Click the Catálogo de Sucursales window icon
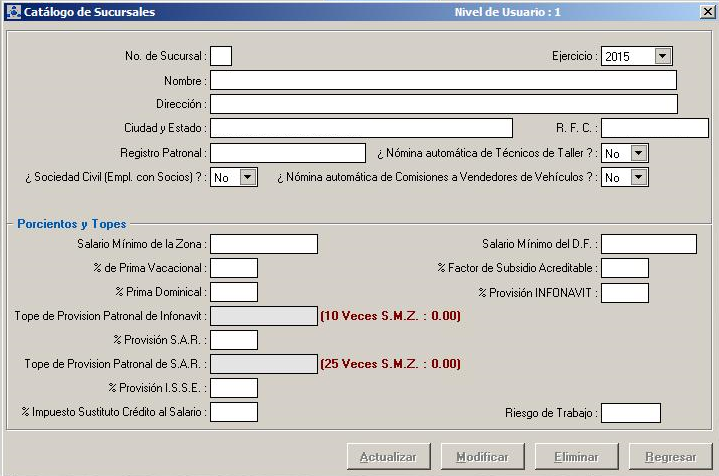Image resolution: width=719 pixels, height=476 pixels. (x=11, y=12)
